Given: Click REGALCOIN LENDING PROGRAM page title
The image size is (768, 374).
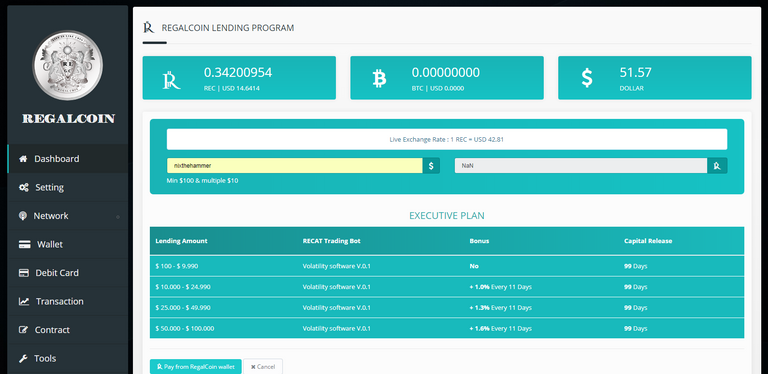Looking at the screenshot, I should click(228, 28).
